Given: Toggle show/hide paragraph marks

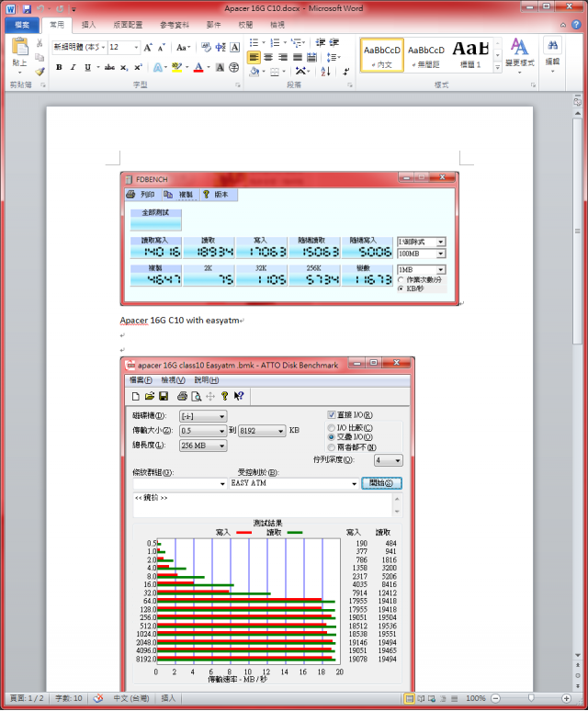Looking at the screenshot, I should coord(345,71).
